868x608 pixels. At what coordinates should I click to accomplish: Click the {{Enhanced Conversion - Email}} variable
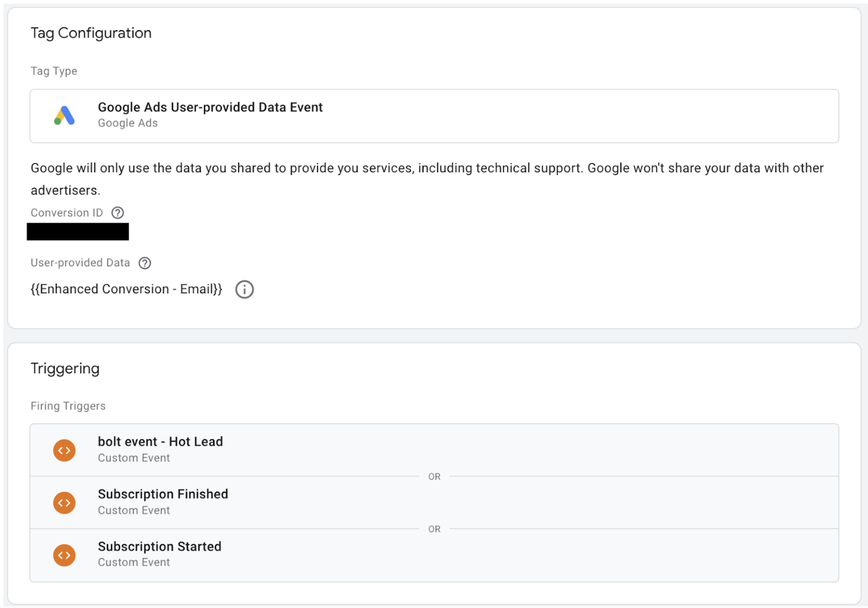coord(126,289)
